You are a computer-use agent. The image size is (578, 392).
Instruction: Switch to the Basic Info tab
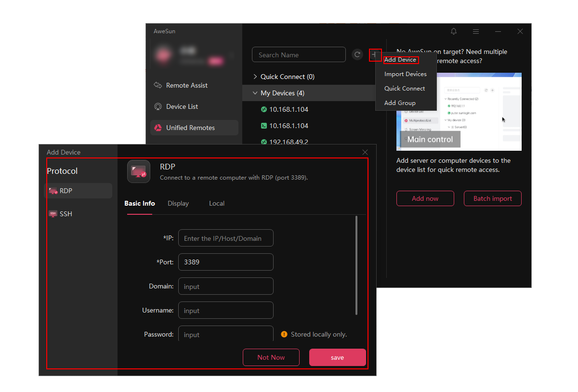pyautogui.click(x=140, y=203)
